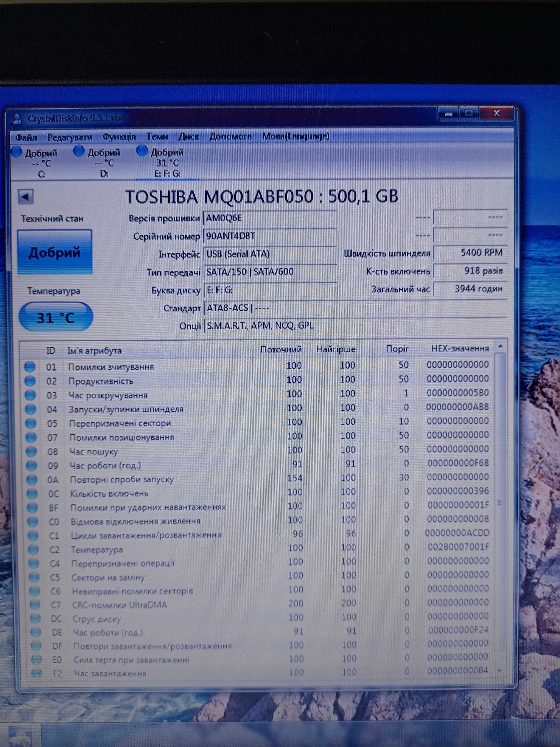Select the Перепризначені сектори attribute name
Image resolution: width=560 pixels, height=747 pixels.
(120, 423)
